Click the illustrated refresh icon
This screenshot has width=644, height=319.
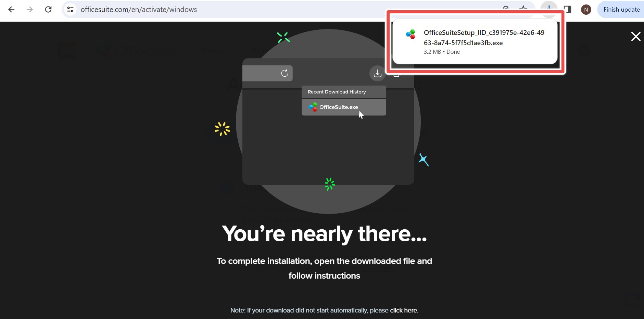(x=285, y=73)
